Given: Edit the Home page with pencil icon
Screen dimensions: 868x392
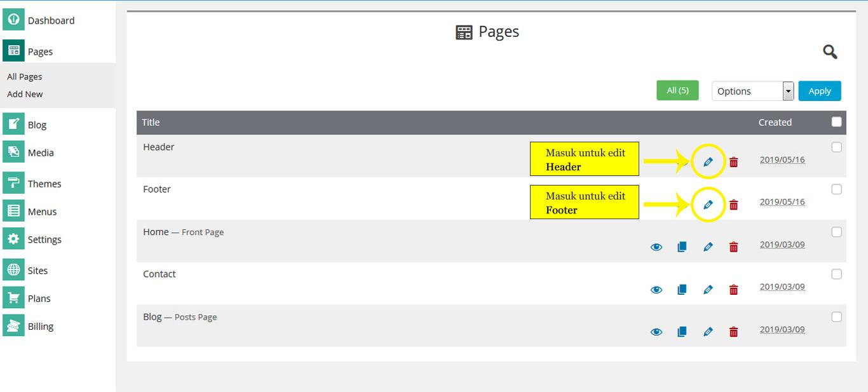Looking at the screenshot, I should pos(708,247).
